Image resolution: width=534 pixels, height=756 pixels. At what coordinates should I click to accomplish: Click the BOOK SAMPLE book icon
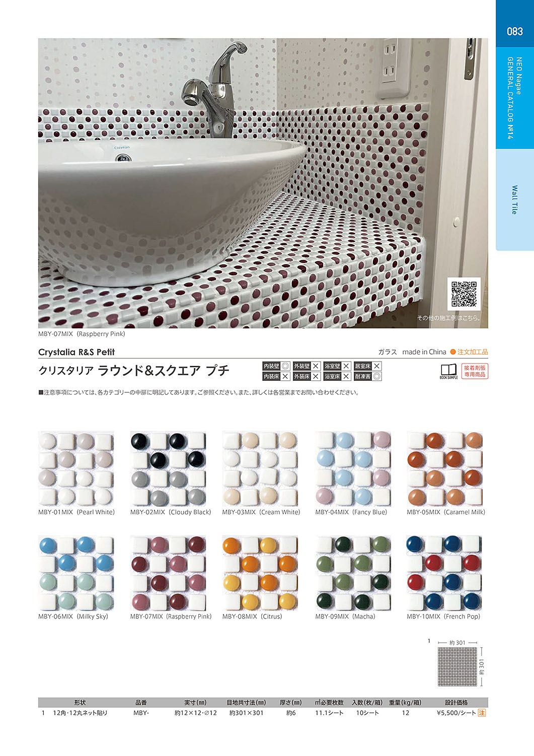448,371
